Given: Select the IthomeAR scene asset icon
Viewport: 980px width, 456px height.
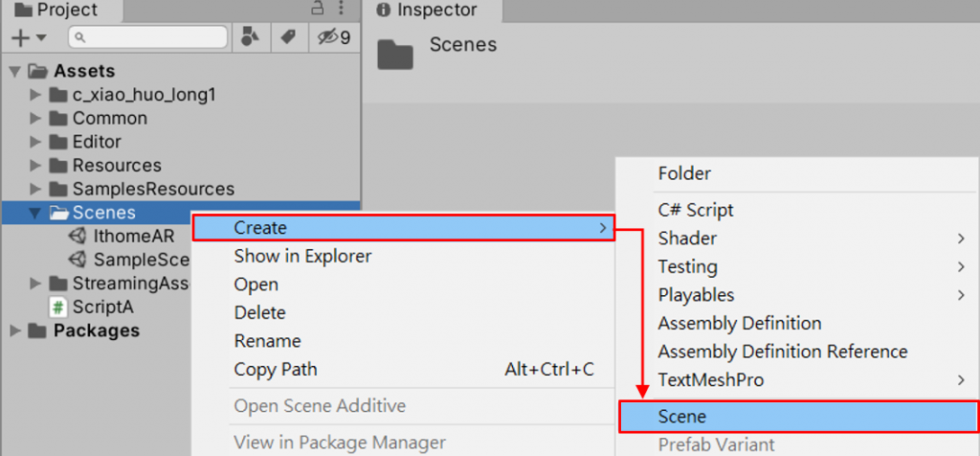Looking at the screenshot, I should pyautogui.click(x=78, y=236).
